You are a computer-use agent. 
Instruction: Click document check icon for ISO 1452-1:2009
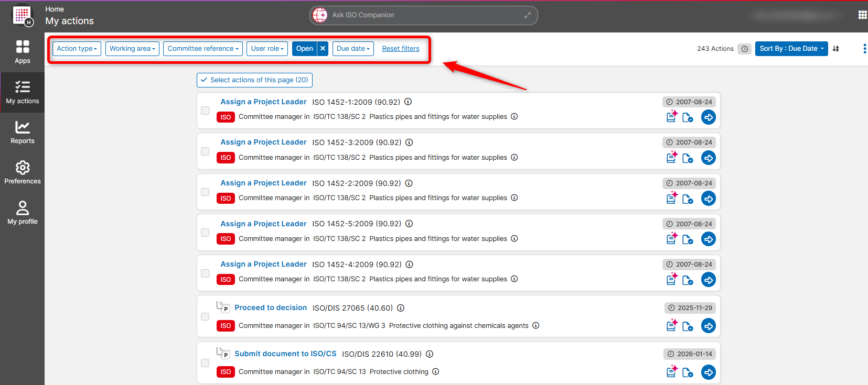tap(688, 117)
